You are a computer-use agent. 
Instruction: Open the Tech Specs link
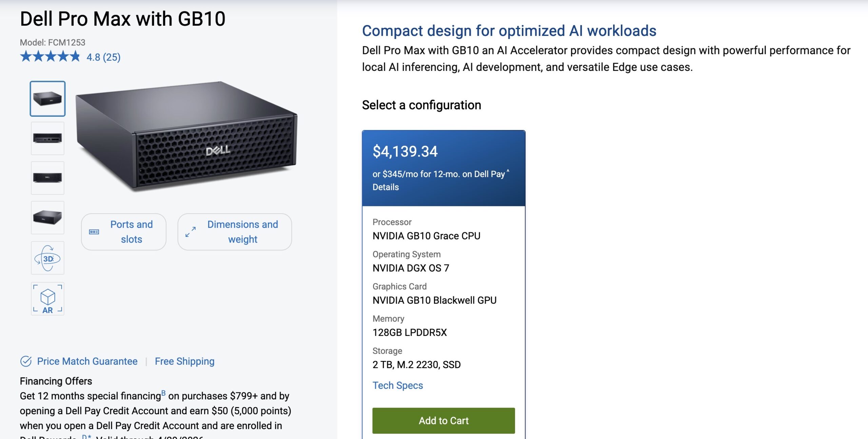[x=398, y=385]
